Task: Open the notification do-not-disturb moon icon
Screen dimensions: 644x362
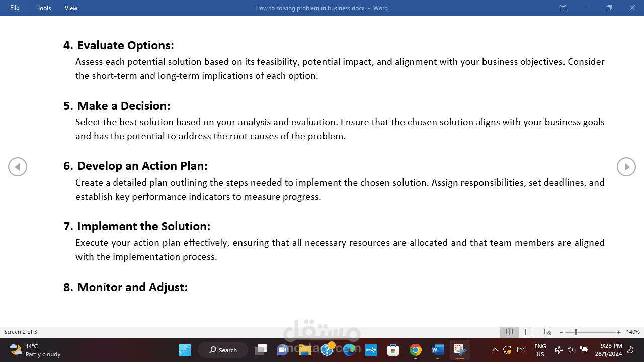Action: [x=630, y=350]
